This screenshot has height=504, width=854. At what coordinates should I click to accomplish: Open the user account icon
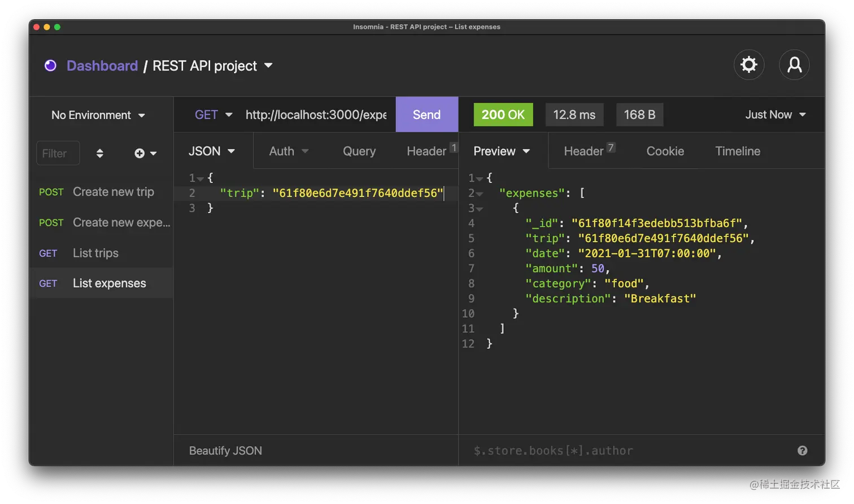[x=794, y=65]
